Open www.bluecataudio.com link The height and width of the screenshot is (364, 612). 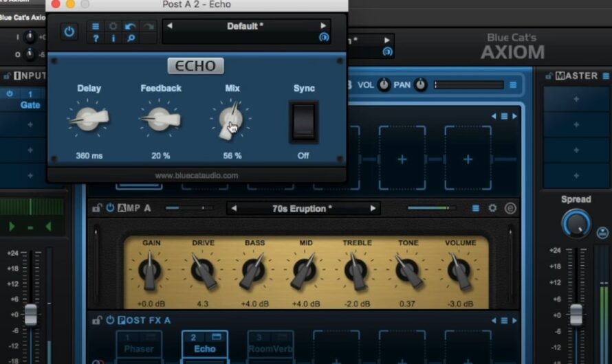tap(197, 176)
